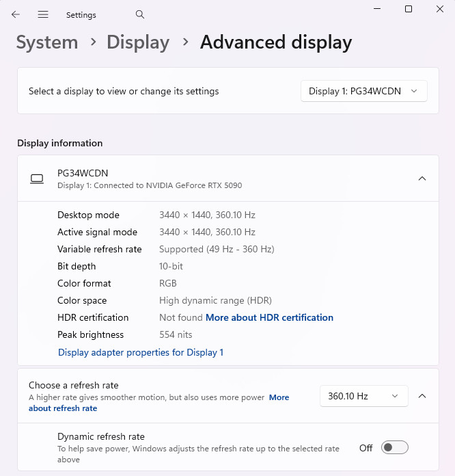Collapse the Choose a refresh rate section
The image size is (455, 476).
tap(422, 396)
